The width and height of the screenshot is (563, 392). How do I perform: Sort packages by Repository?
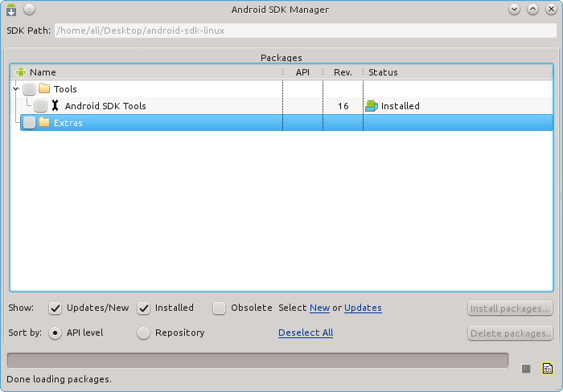144,333
